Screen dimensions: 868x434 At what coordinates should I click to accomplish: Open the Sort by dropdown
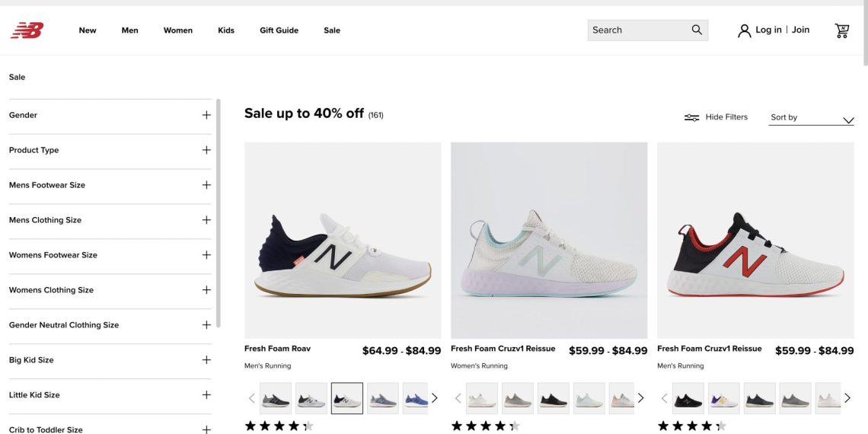coord(811,118)
